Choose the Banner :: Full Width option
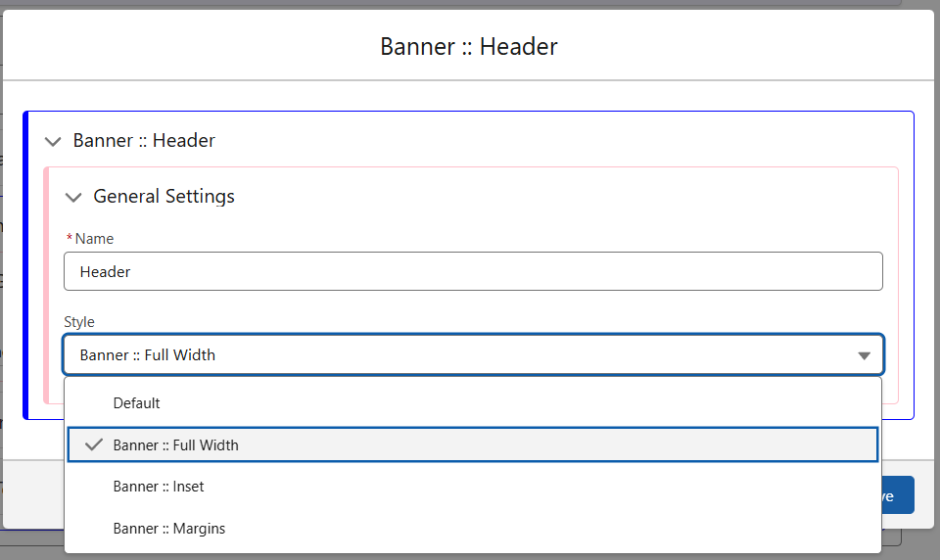The width and height of the screenshot is (940, 560). (473, 444)
